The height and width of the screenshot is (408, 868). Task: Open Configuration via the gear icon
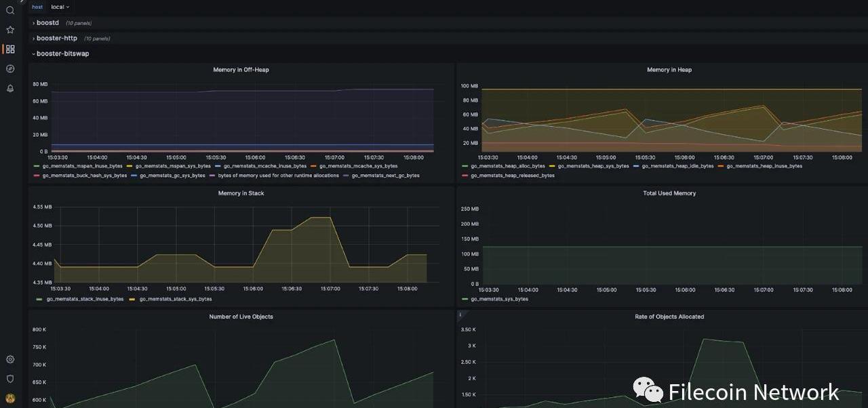pos(10,359)
